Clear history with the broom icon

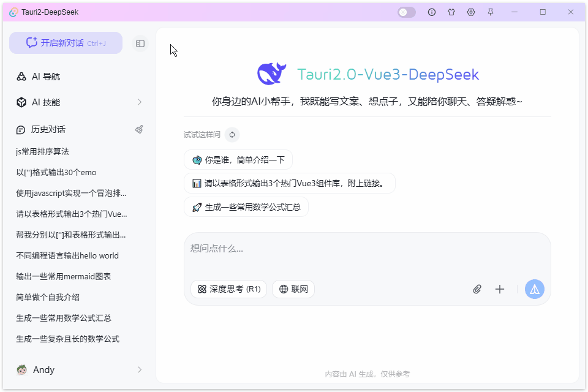[139, 129]
